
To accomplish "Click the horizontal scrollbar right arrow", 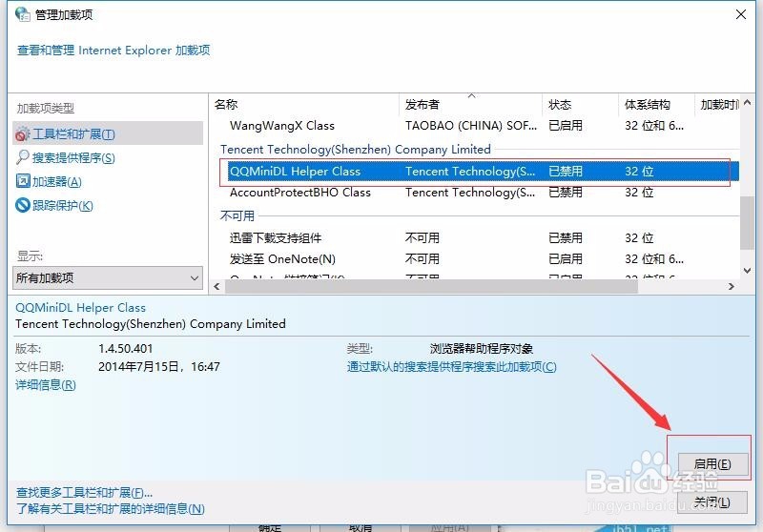I will click(731, 286).
